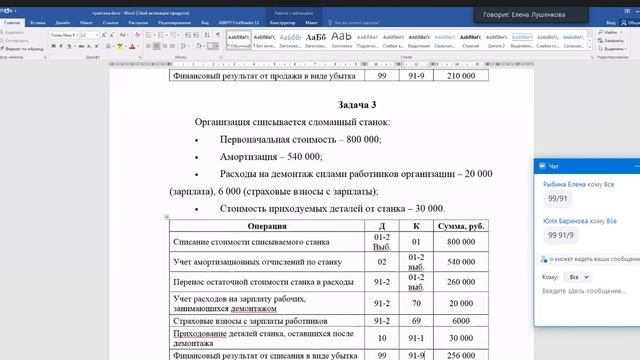Screen dimensions: 640x360
Task: Open the Change Case (Aa) button
Action: 123,35
